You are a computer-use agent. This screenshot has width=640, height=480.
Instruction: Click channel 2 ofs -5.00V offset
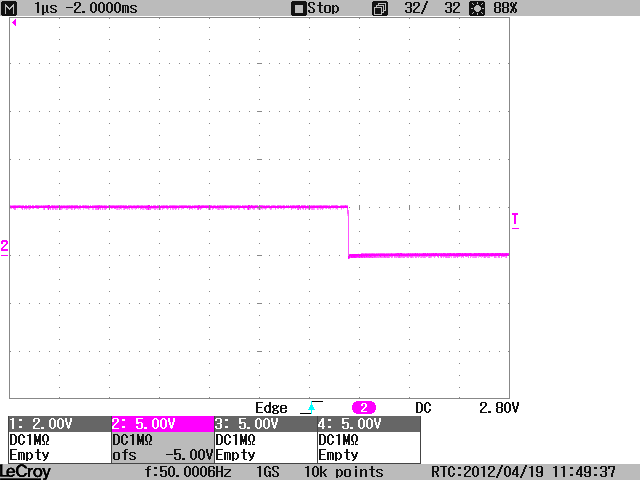(x=162, y=455)
